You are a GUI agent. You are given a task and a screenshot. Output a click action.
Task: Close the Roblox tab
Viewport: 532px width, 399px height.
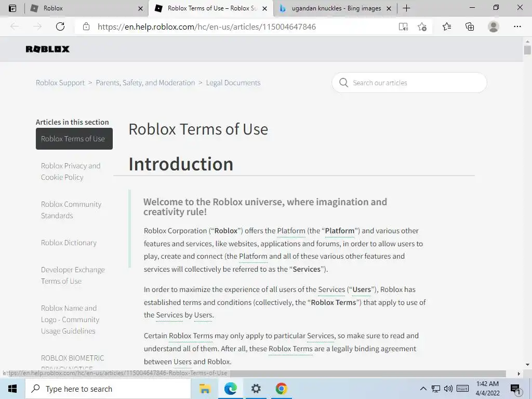pyautogui.click(x=140, y=8)
